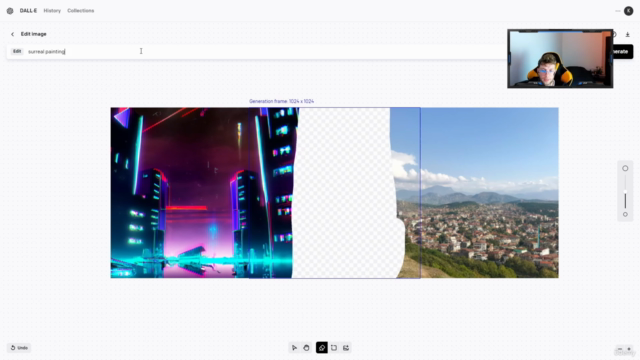Zoom out the canvas with minus button
This screenshot has height=360, width=640.
point(620,349)
